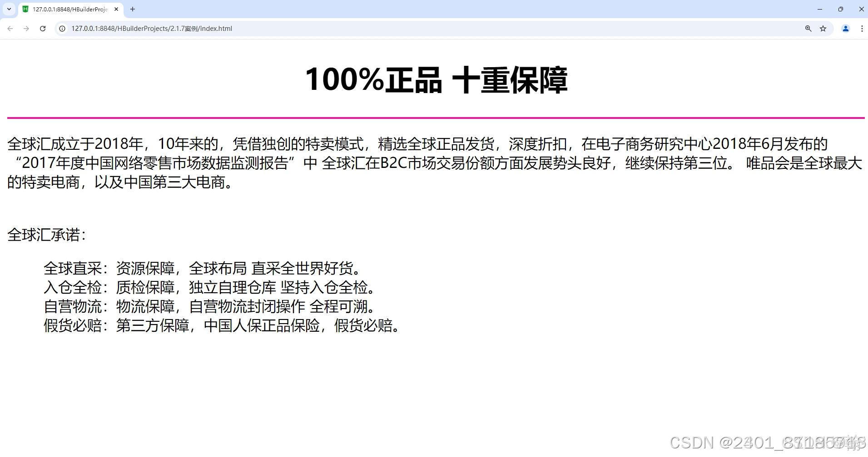868x457 pixels.
Task: Click the HBuilder favicon on the tab
Action: click(x=25, y=9)
